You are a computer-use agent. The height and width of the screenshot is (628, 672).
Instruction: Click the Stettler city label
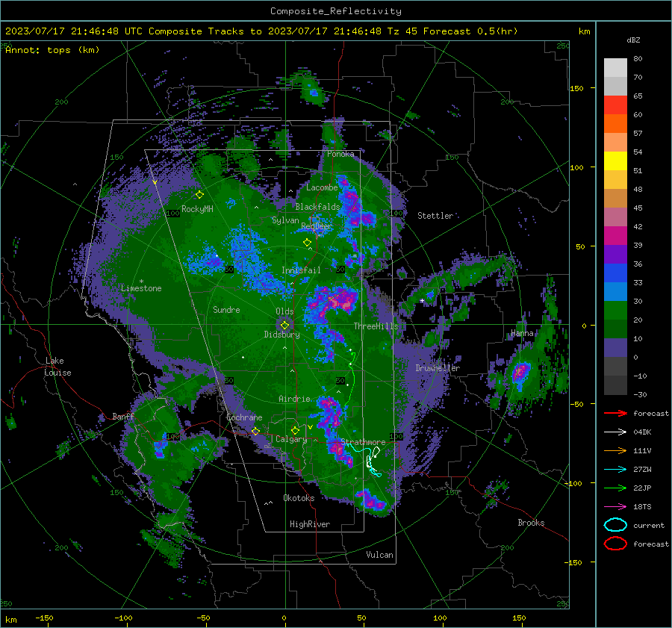pos(435,216)
